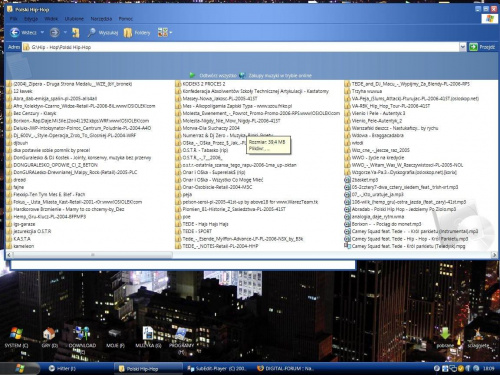The width and height of the screenshot is (500, 375).
Task: Select folder name O.S.T.R. - Tabasko (rip)
Action: (x=205, y=150)
